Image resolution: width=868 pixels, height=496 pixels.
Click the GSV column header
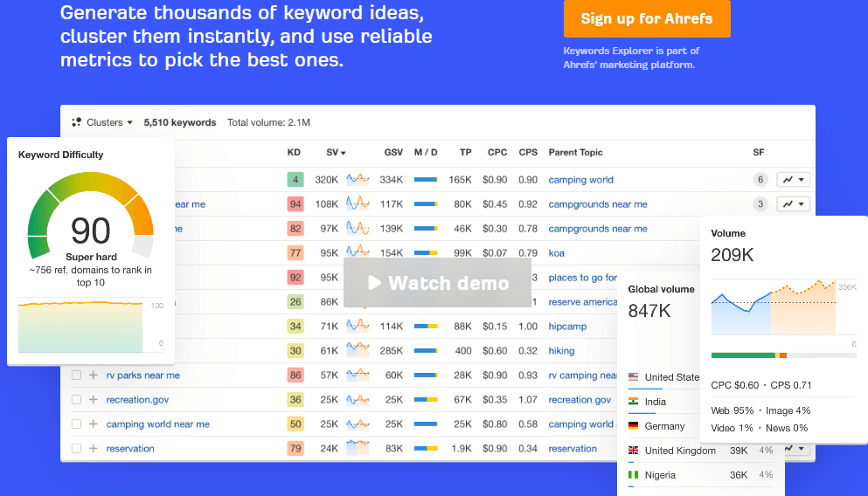coord(393,152)
